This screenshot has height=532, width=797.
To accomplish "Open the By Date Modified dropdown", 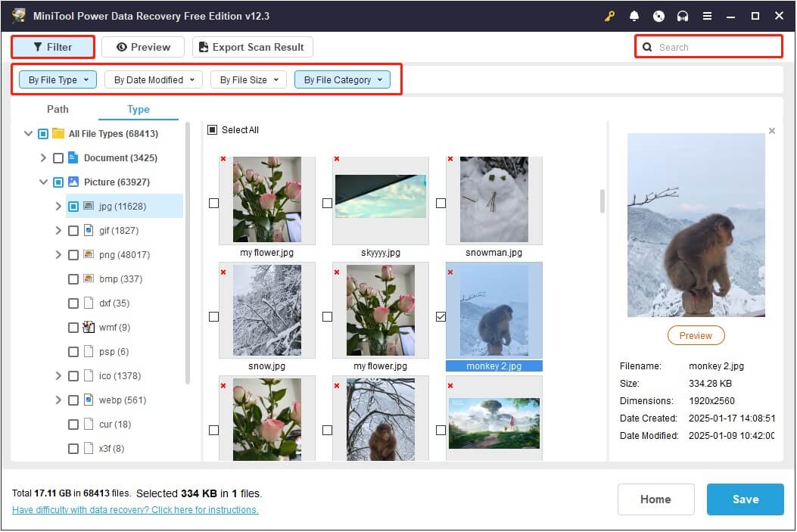I will tap(154, 79).
